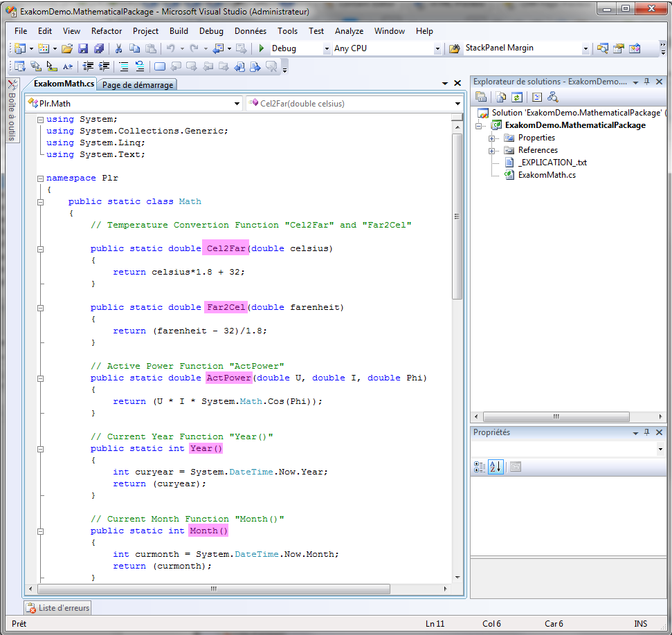The width and height of the screenshot is (672, 635).
Task: Collapse the ActPower method outline
Action: pyautogui.click(x=40, y=378)
